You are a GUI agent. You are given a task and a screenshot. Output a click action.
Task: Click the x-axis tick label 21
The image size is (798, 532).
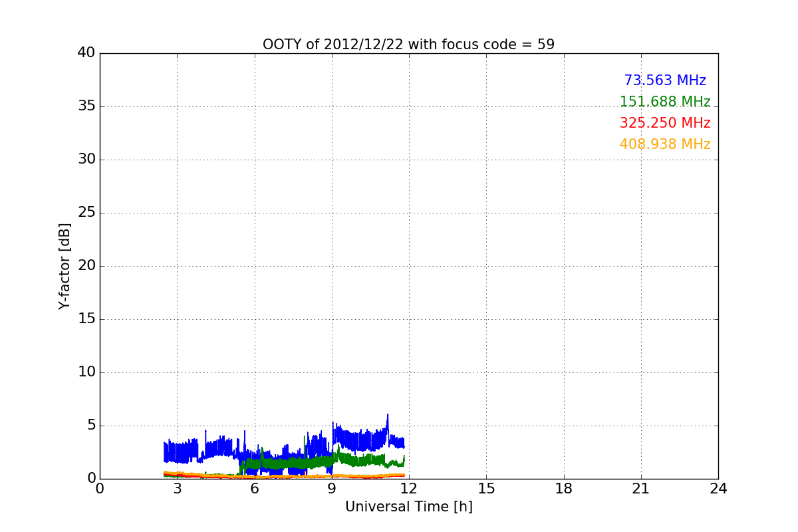(641, 489)
